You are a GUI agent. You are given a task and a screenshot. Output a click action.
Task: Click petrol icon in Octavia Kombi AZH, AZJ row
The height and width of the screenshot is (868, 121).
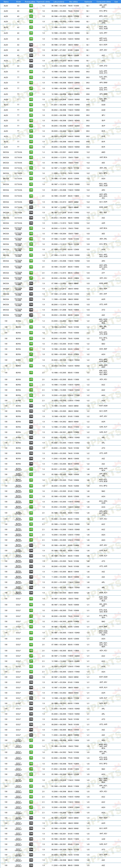point(31,278)
